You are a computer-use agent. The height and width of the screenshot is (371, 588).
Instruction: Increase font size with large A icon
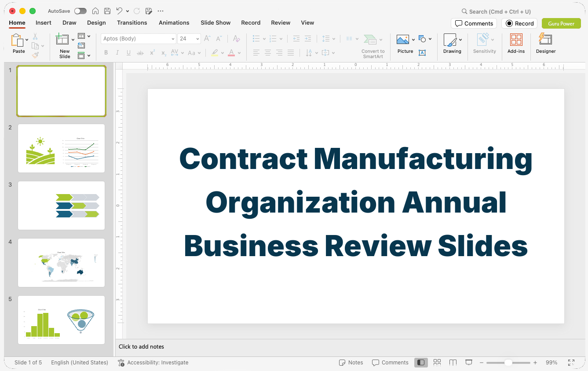coord(208,39)
